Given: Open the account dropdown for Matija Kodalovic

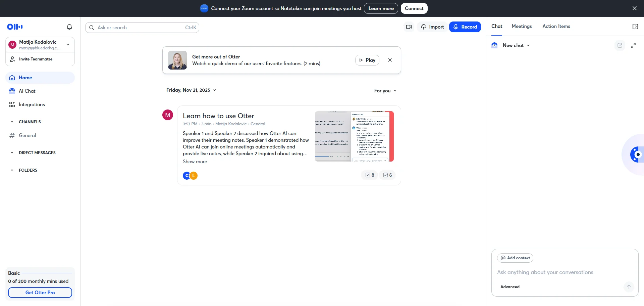Looking at the screenshot, I should click(68, 45).
